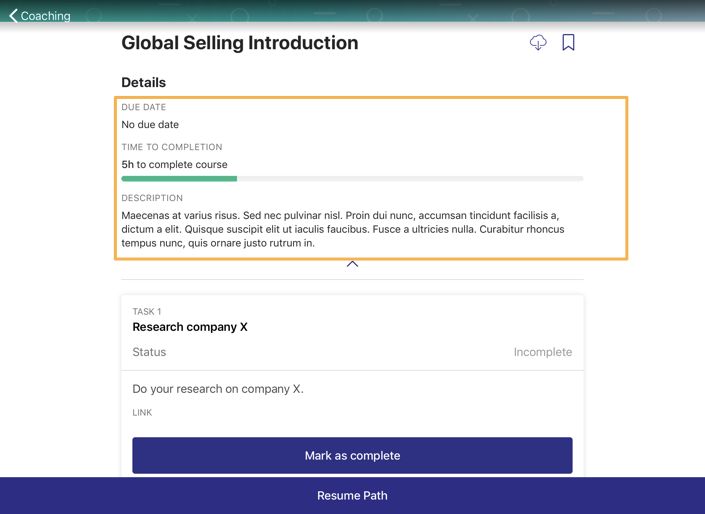Click the Maecenas description paragraph
Viewport: 705px width, 514px height.
[x=343, y=229]
